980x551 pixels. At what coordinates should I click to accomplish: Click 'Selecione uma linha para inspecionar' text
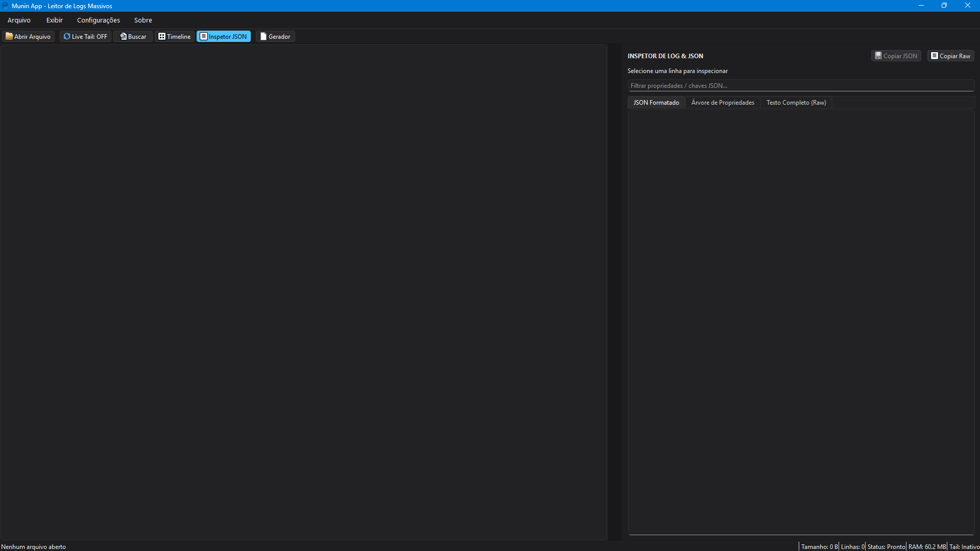click(x=677, y=71)
